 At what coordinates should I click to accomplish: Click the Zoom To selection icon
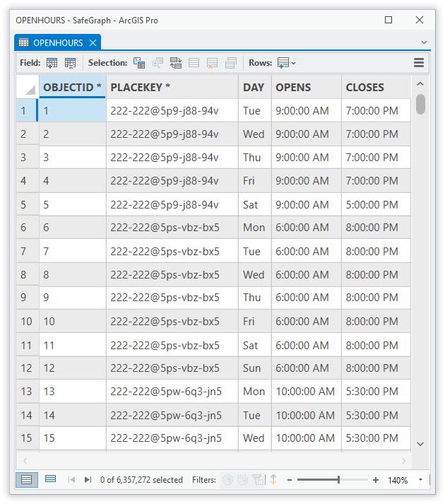point(158,63)
